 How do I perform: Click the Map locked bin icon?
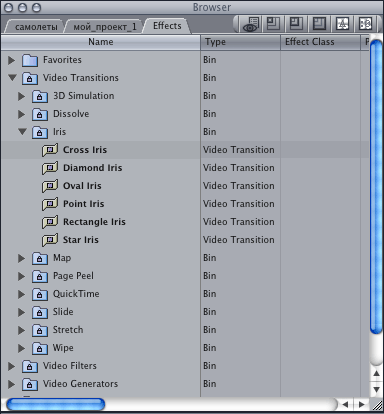(x=40, y=258)
